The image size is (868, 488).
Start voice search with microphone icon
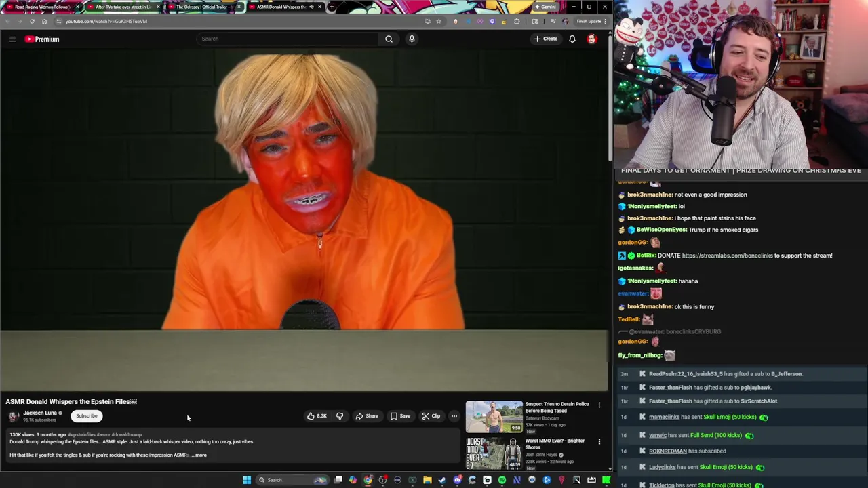pyautogui.click(x=412, y=39)
